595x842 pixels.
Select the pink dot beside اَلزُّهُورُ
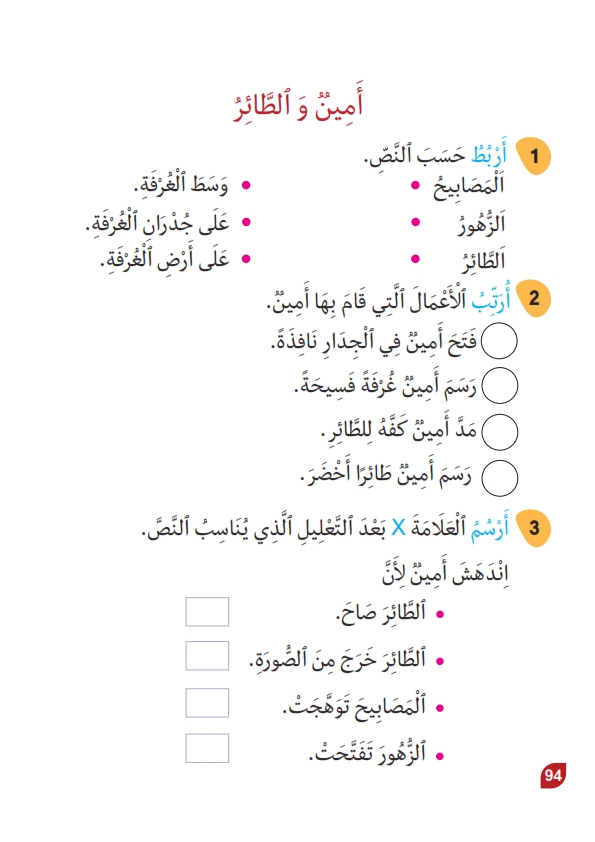click(415, 222)
